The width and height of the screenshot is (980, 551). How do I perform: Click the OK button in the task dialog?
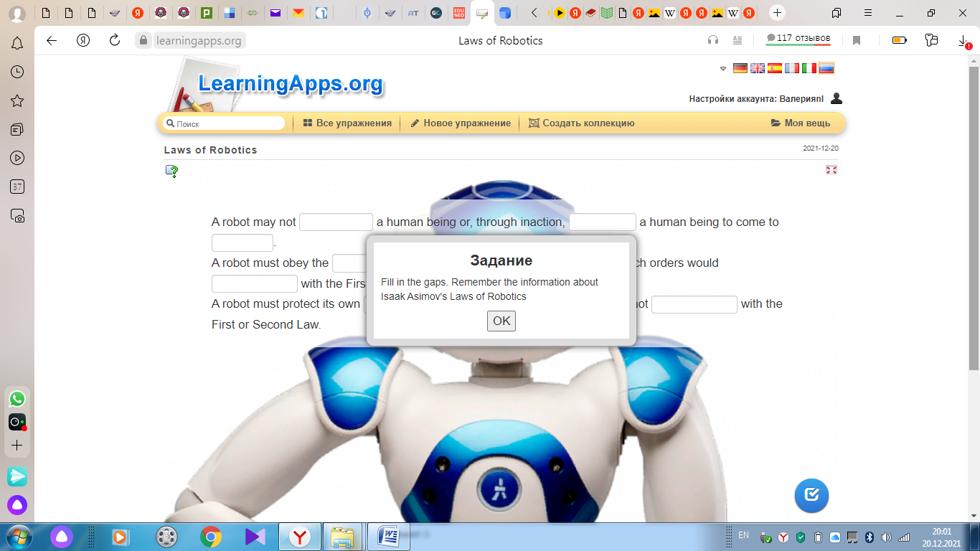tap(501, 321)
